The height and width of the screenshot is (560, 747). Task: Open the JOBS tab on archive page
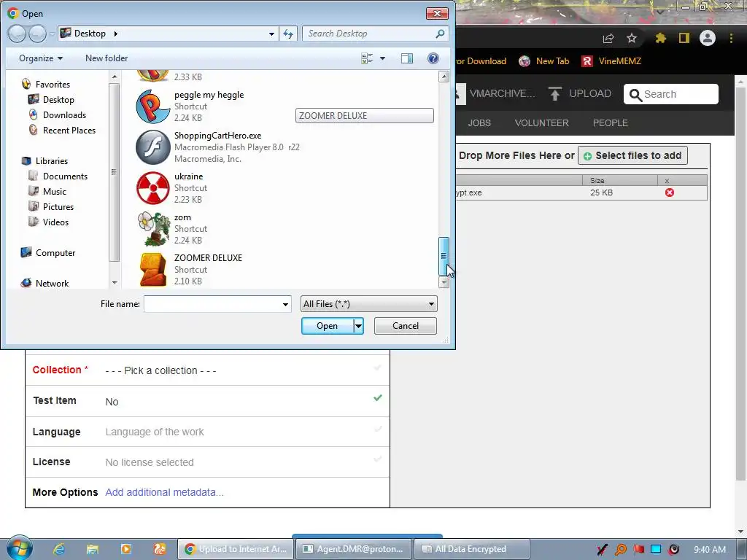[479, 122]
